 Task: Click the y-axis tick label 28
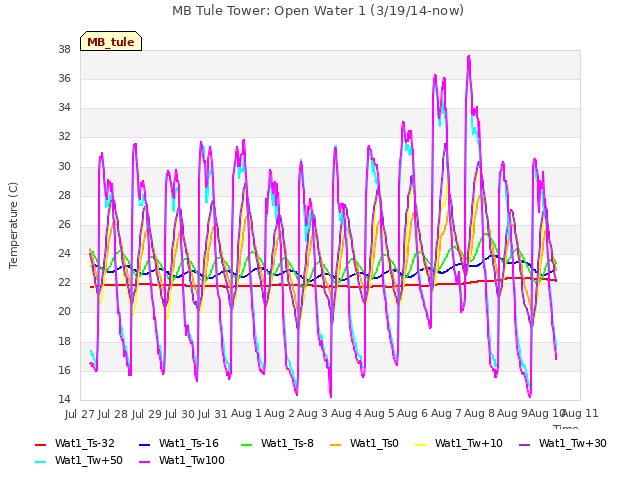point(64,196)
